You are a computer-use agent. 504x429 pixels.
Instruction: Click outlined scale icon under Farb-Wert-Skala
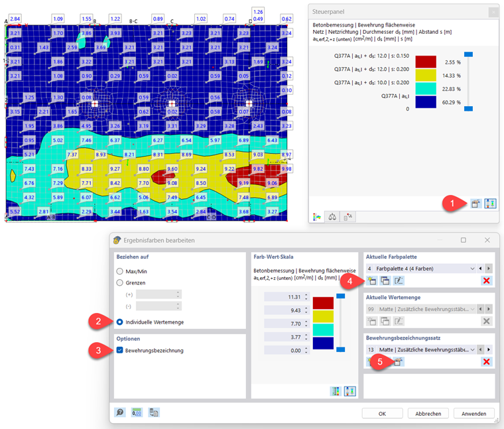coord(349,391)
